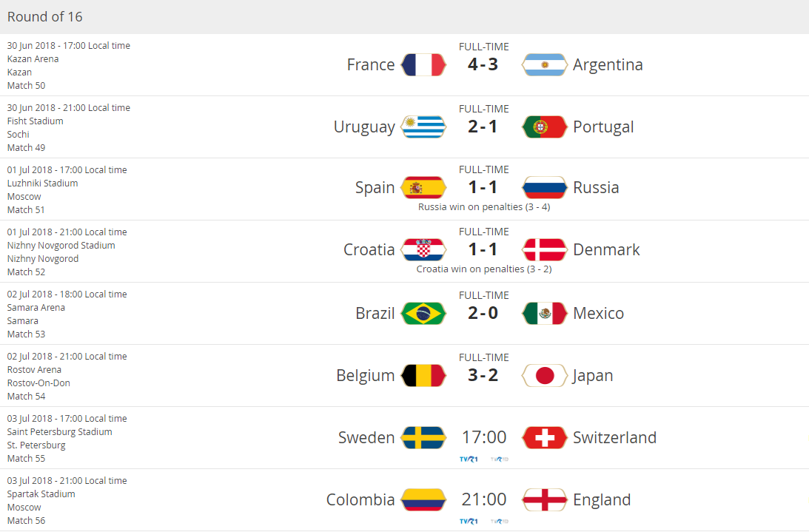Click the Switzerland flag icon
The width and height of the screenshot is (809, 532).
click(545, 438)
